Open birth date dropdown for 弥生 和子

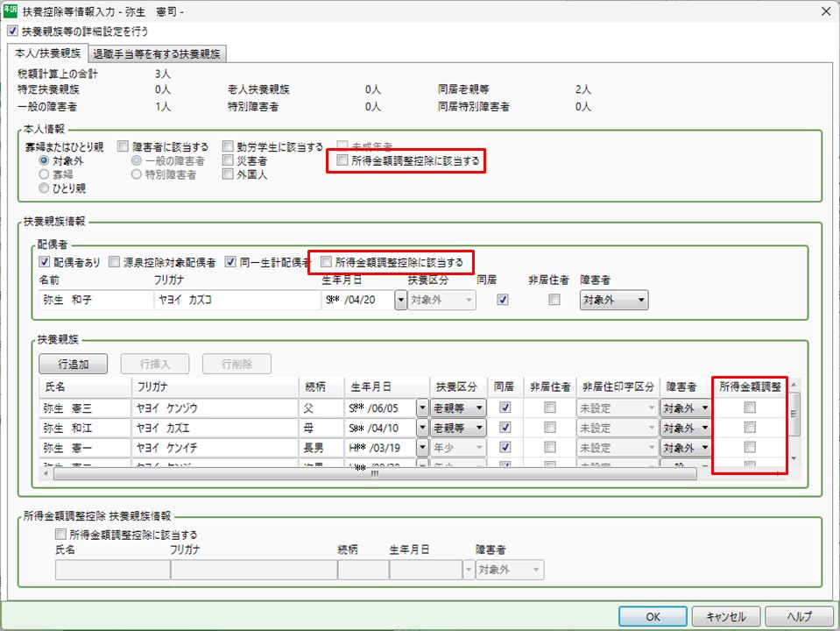401,301
